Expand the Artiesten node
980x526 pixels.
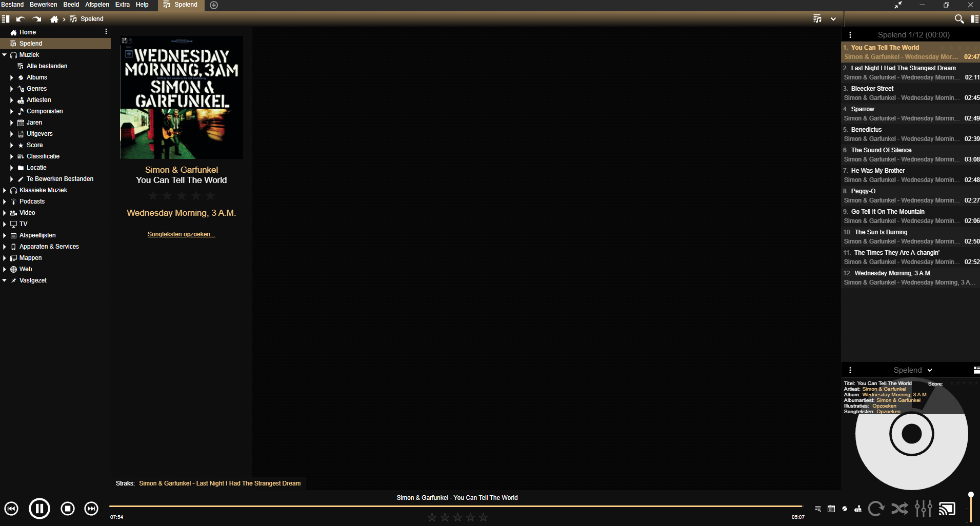coord(12,100)
